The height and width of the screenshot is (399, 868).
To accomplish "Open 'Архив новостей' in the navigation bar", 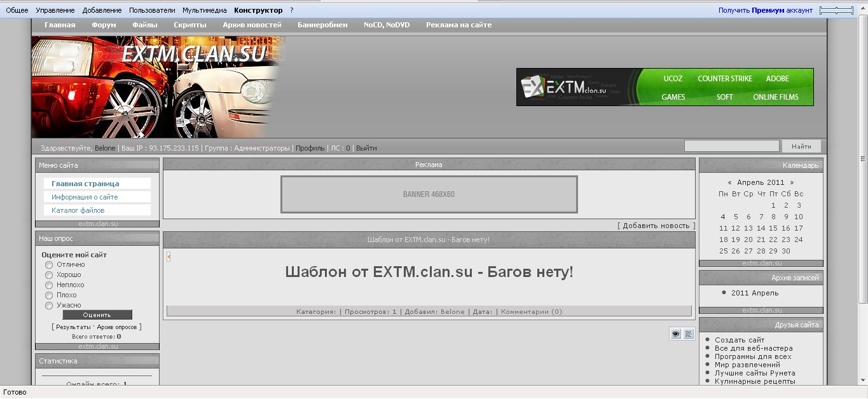I will click(252, 25).
